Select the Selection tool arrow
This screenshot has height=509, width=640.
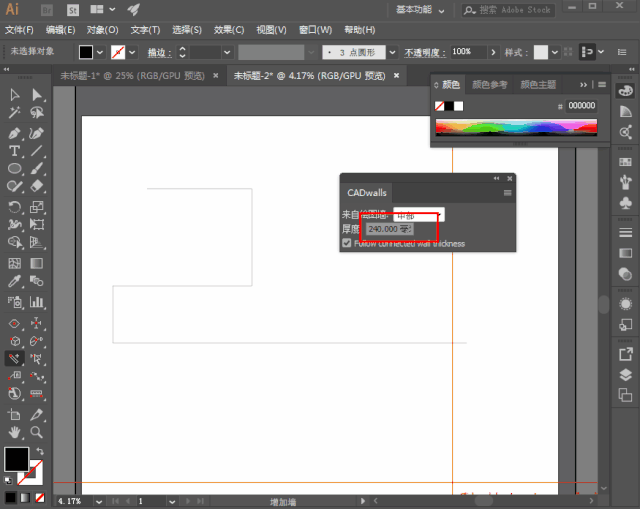(15, 95)
